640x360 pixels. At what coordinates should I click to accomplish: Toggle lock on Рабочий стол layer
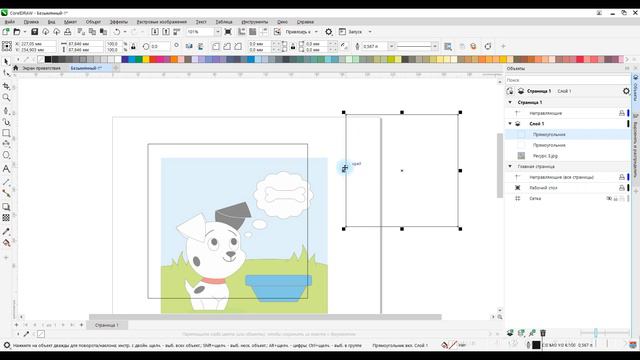tap(622, 188)
